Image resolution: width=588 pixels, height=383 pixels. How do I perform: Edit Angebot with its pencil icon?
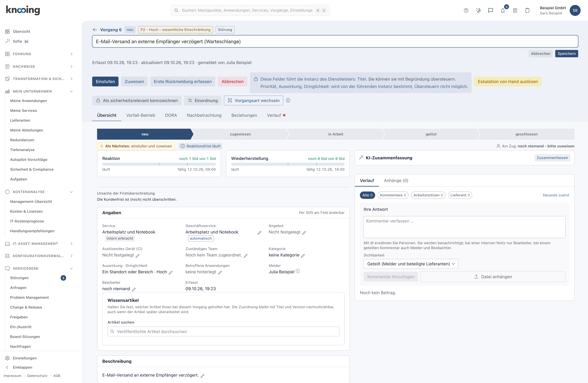tap(304, 232)
